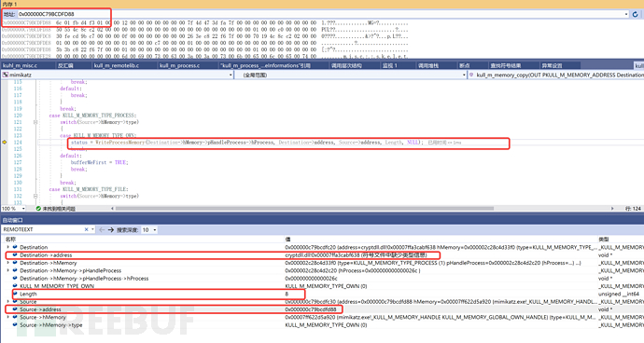Sort by the 类型 column header

click(x=604, y=240)
